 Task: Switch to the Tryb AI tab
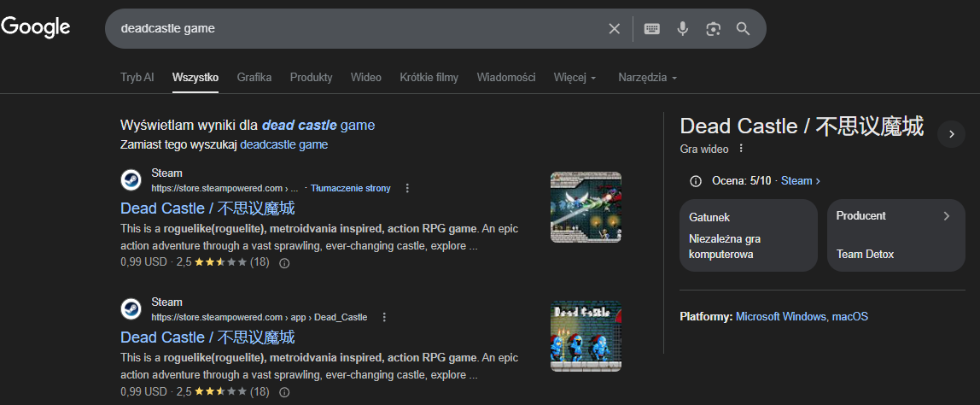(137, 78)
